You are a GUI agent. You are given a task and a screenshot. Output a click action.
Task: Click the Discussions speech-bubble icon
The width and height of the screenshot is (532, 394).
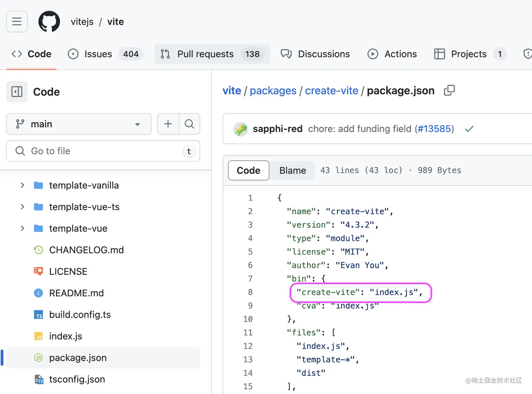(286, 54)
